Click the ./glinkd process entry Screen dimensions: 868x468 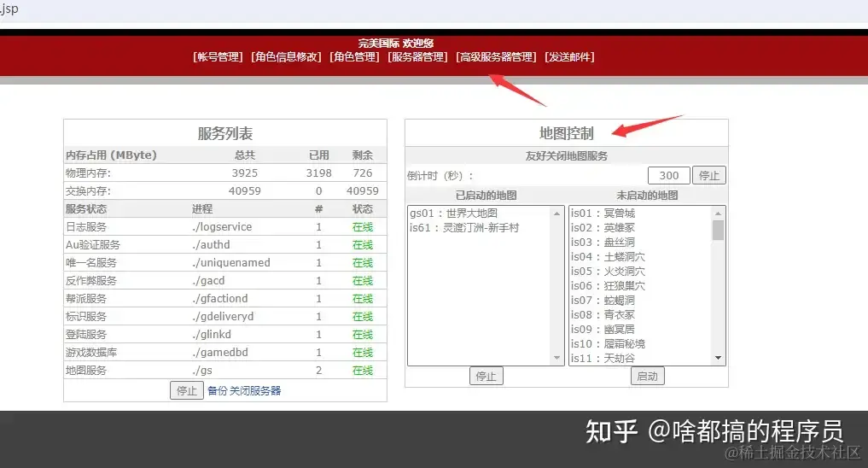tap(212, 334)
